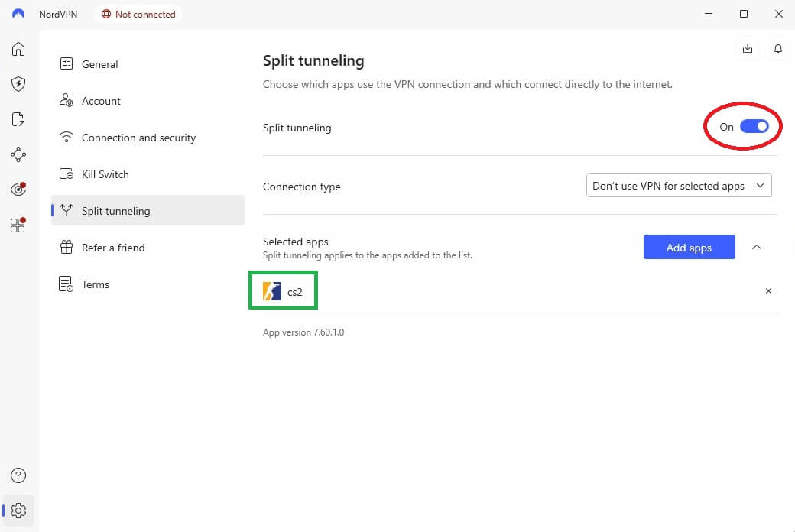
Task: Open the Home panel in the sidebar
Action: (x=18, y=48)
